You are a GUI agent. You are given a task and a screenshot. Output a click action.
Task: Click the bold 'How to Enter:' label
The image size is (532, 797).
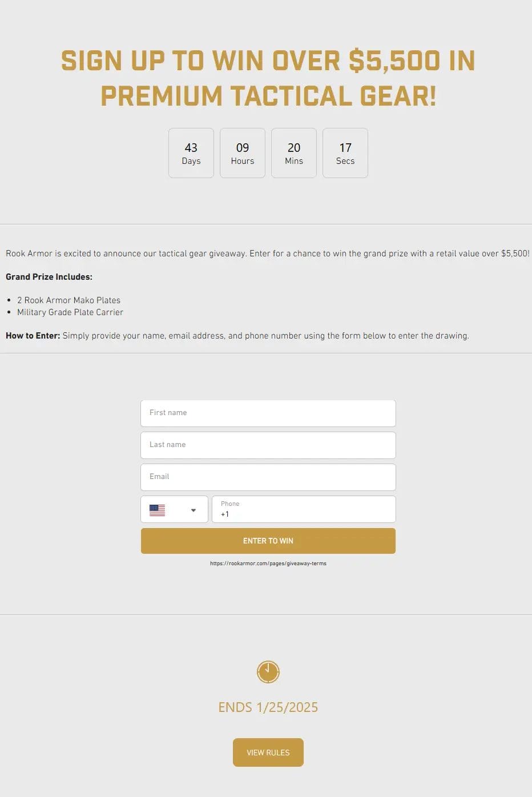(33, 336)
